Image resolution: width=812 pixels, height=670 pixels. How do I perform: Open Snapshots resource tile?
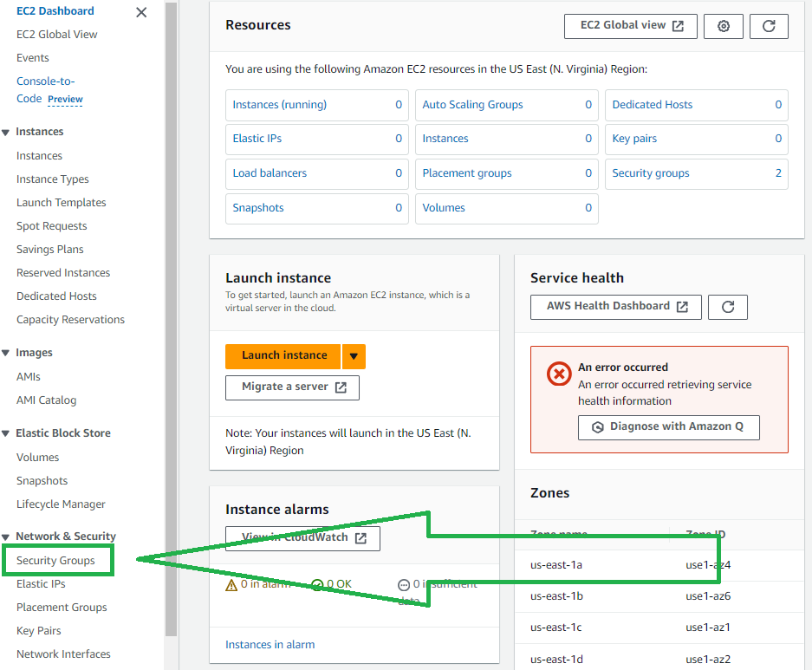(317, 209)
